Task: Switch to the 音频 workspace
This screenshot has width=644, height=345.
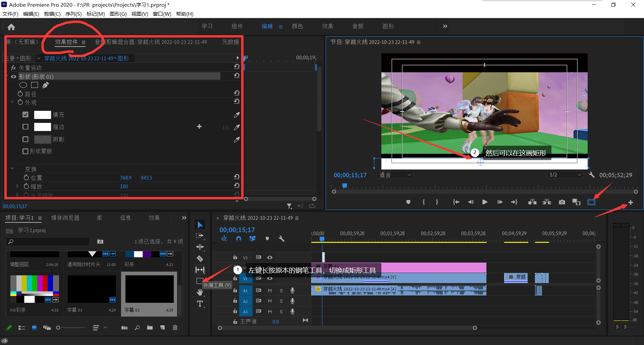Action: tap(358, 26)
